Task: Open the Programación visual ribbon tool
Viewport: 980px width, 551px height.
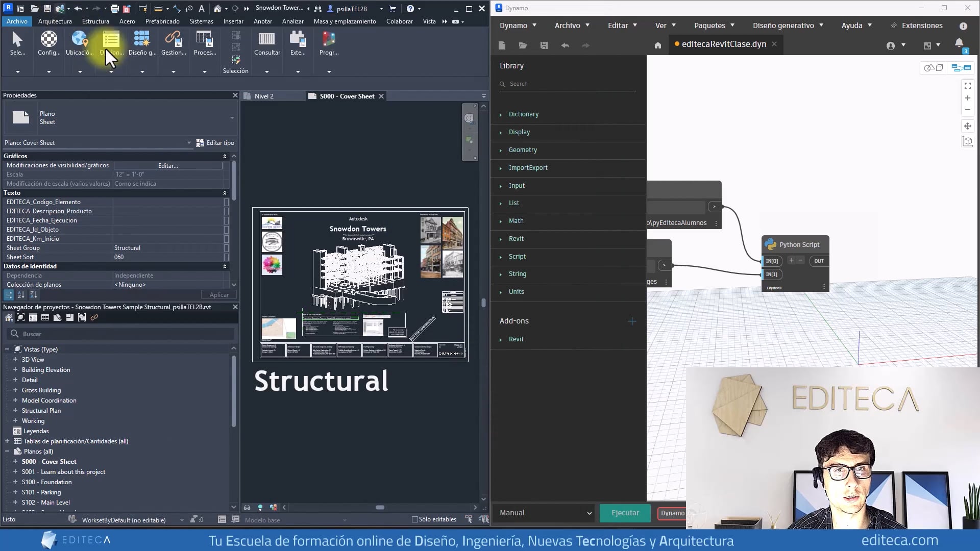Action: click(329, 43)
